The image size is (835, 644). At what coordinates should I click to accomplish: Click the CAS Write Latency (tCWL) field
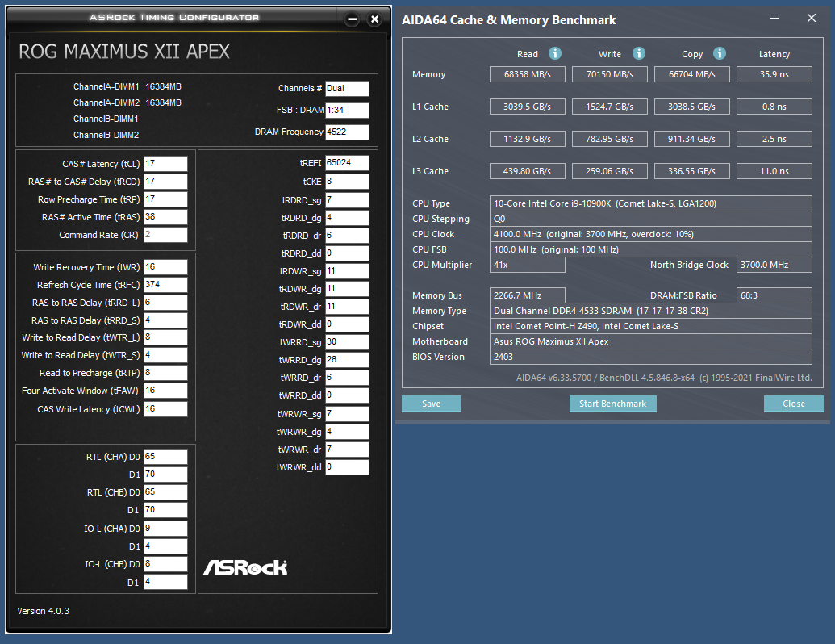(165, 409)
